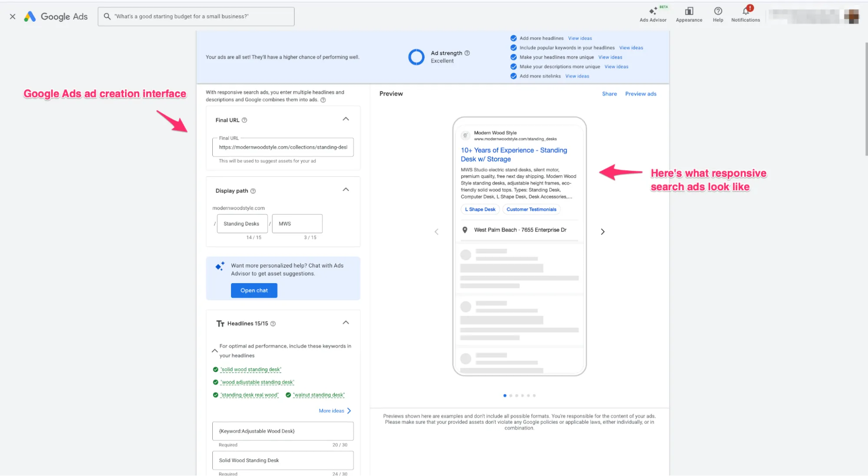Click the Headlines 15/15 help icon

(273, 324)
